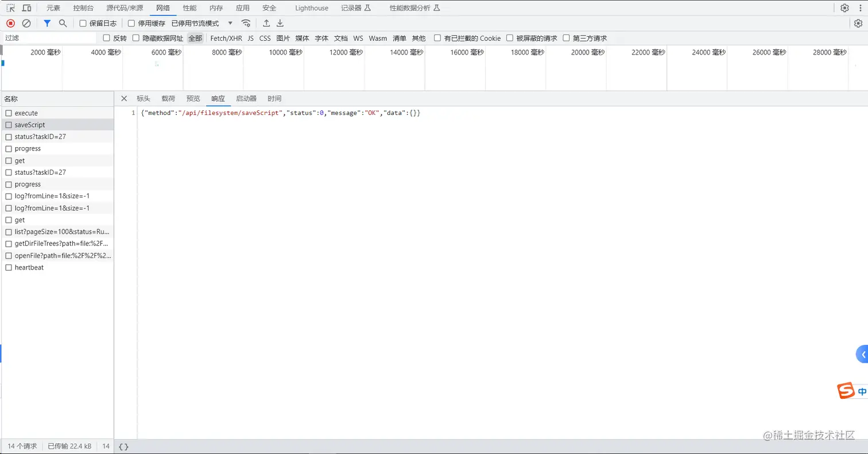Show the 响应 tab of the request

[218, 98]
